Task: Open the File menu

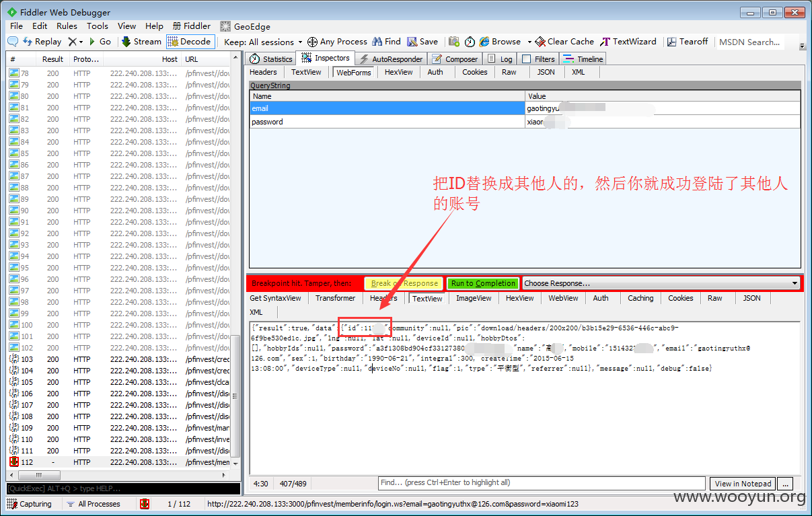Action: click(x=16, y=26)
